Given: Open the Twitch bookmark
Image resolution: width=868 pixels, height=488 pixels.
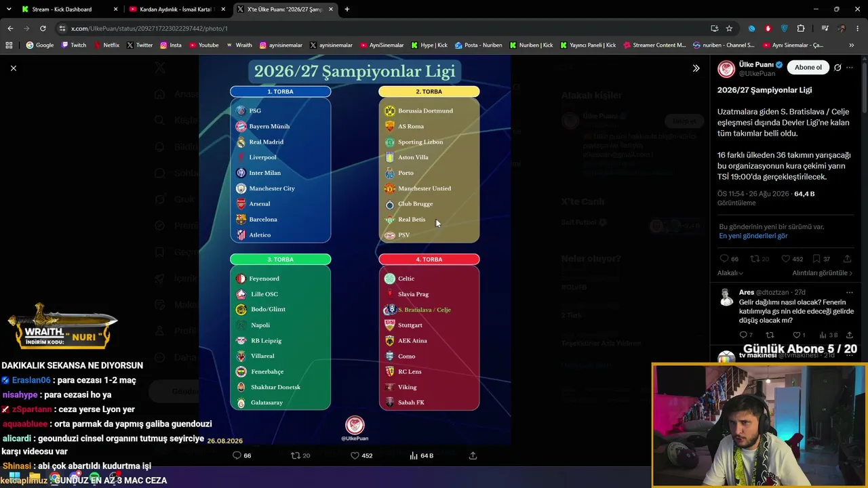Looking at the screenshot, I should click(x=74, y=45).
